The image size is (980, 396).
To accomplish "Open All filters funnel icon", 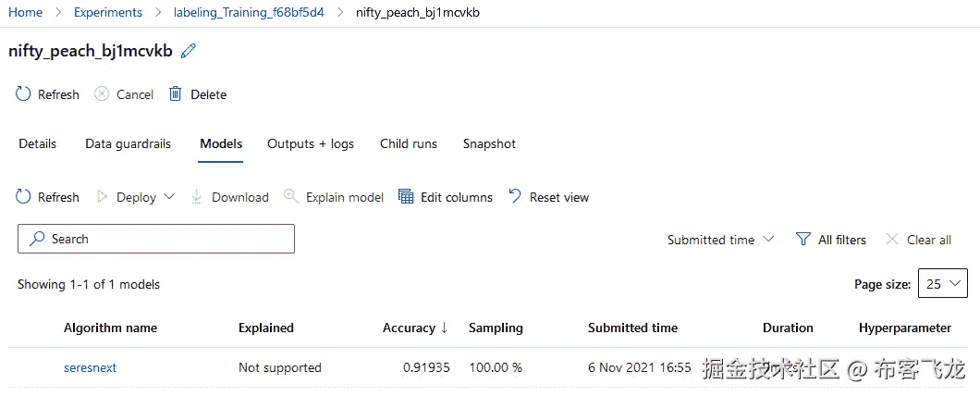I will 803,240.
